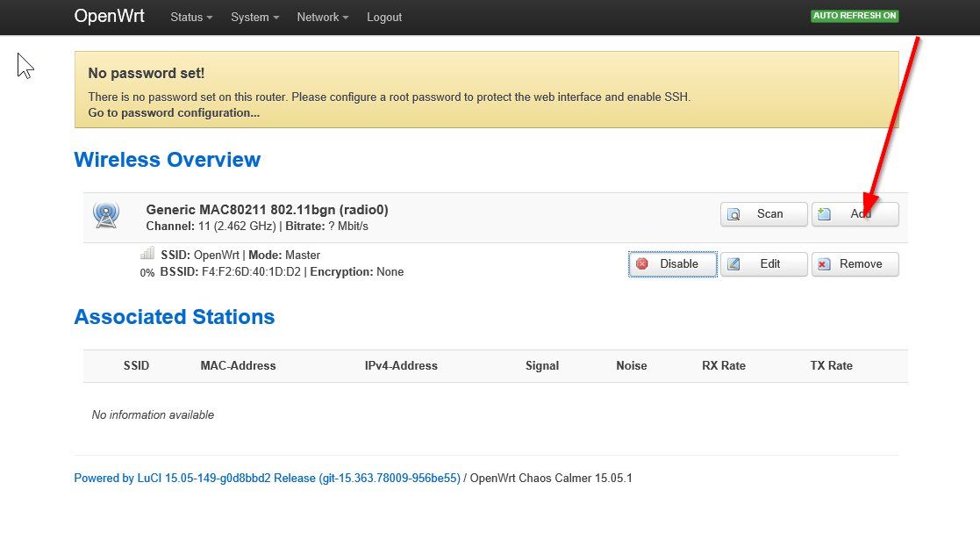Viewport: 980px width, 533px height.
Task: Expand the System menu
Action: pos(255,17)
